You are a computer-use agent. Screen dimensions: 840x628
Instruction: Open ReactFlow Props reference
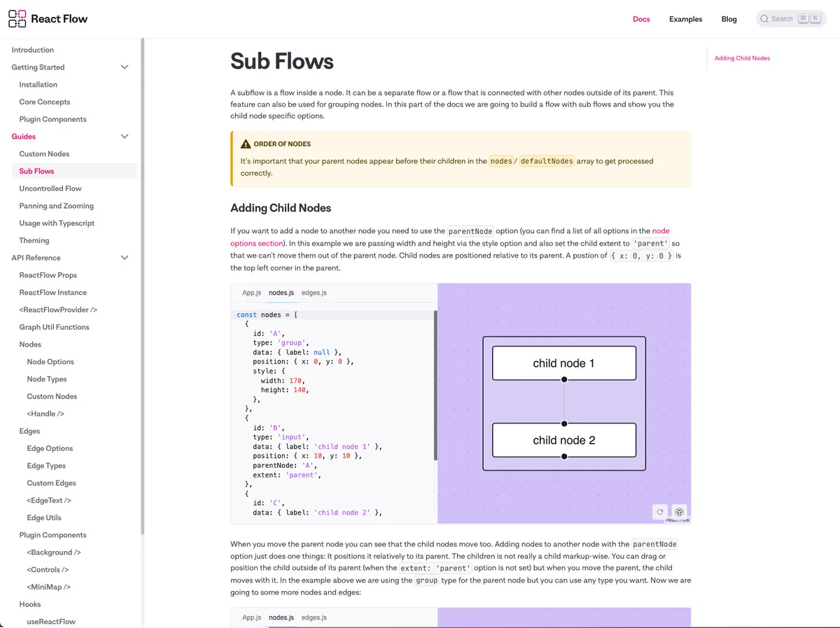click(48, 275)
